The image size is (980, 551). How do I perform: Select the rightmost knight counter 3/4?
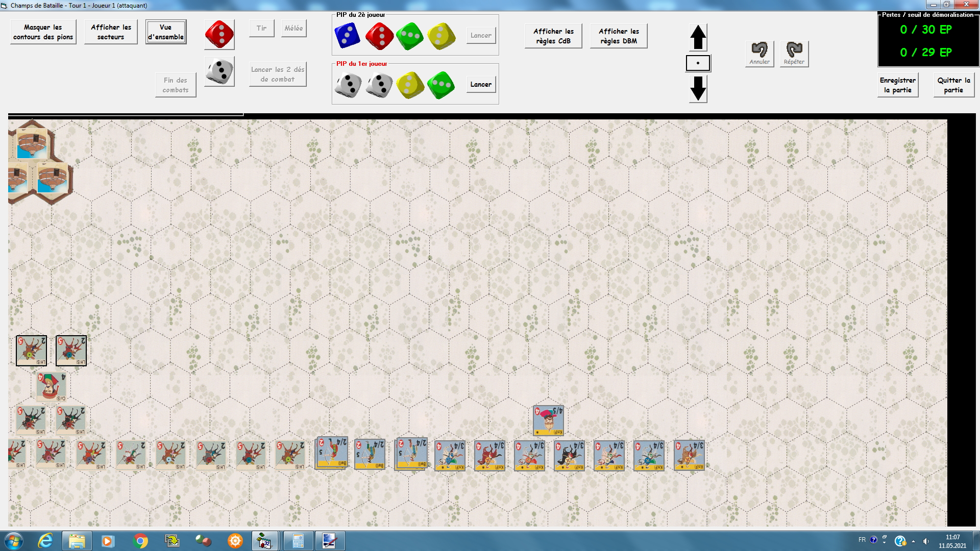tap(689, 455)
